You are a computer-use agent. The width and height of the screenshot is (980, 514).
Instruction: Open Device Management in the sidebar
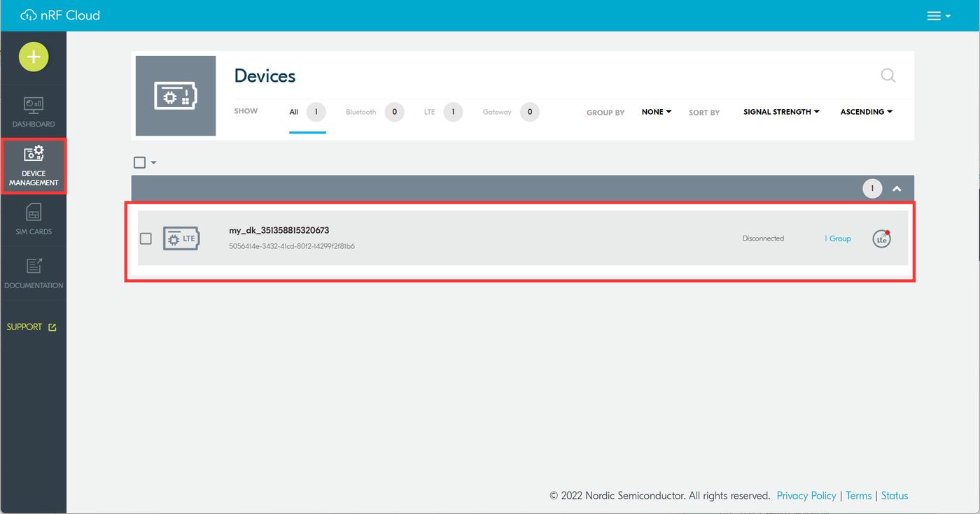[34, 166]
